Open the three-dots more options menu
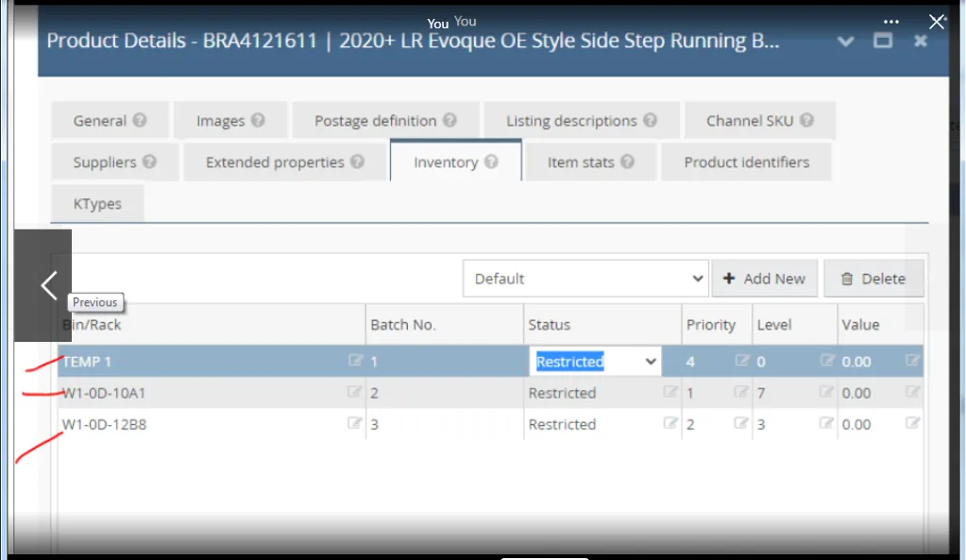This screenshot has height=560, width=966. click(890, 22)
